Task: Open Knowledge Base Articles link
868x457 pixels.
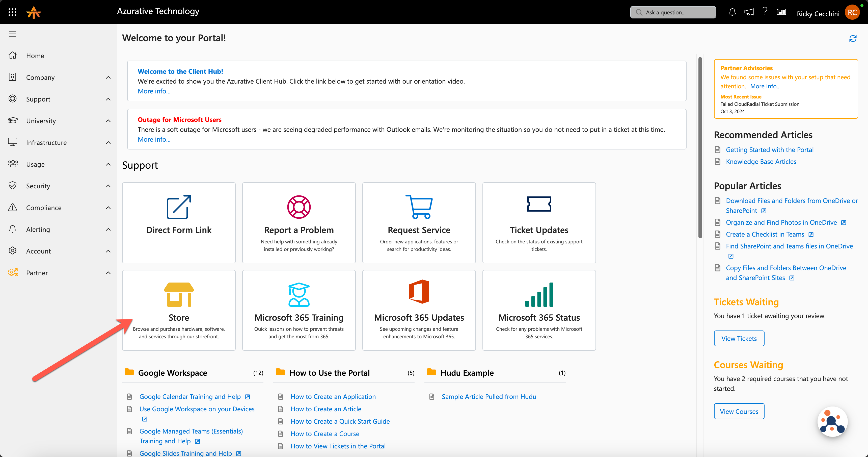Action: [x=761, y=161]
